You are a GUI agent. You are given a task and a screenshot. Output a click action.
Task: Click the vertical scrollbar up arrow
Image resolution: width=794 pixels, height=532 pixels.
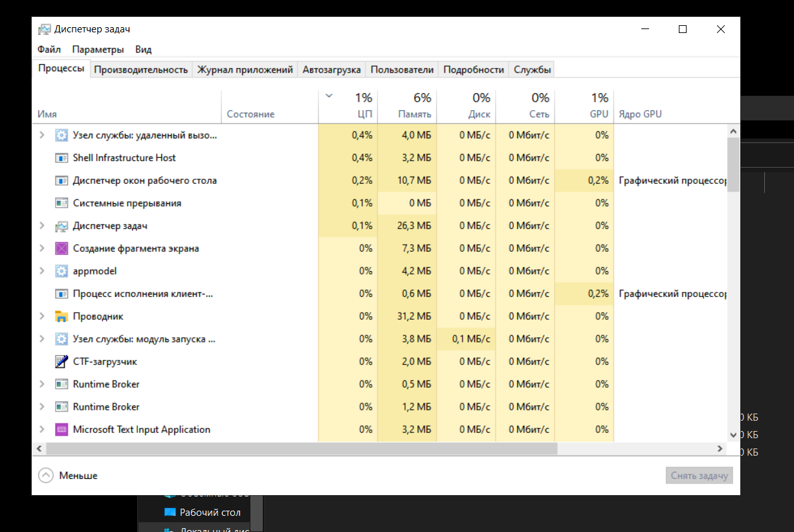(733, 131)
